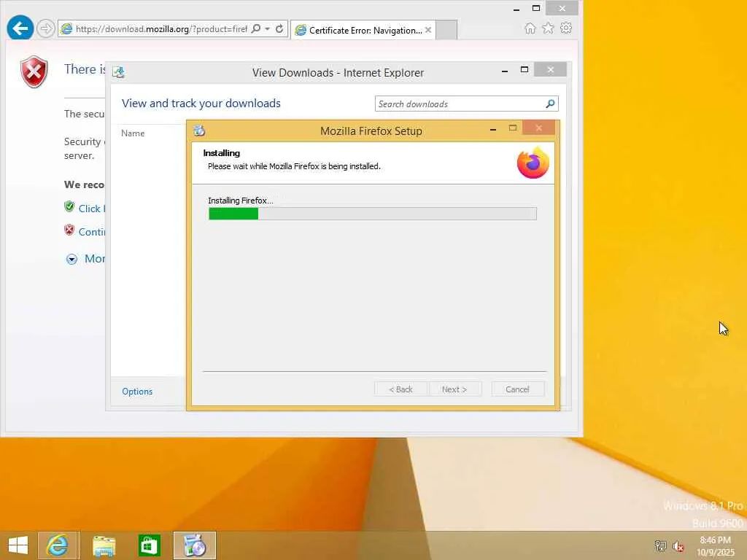Click the search magnifier icon in address bar
Viewport: 747px width, 560px height.
[x=256, y=28]
